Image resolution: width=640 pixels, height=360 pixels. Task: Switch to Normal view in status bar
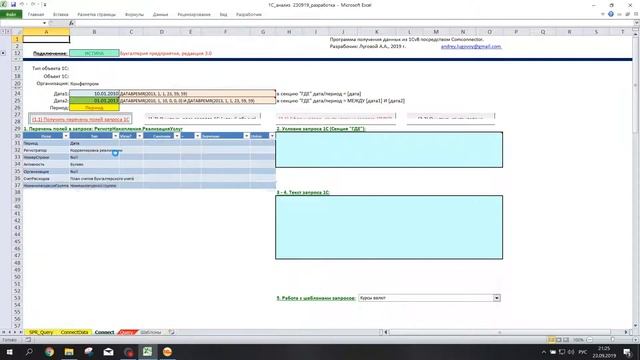tap(551, 340)
